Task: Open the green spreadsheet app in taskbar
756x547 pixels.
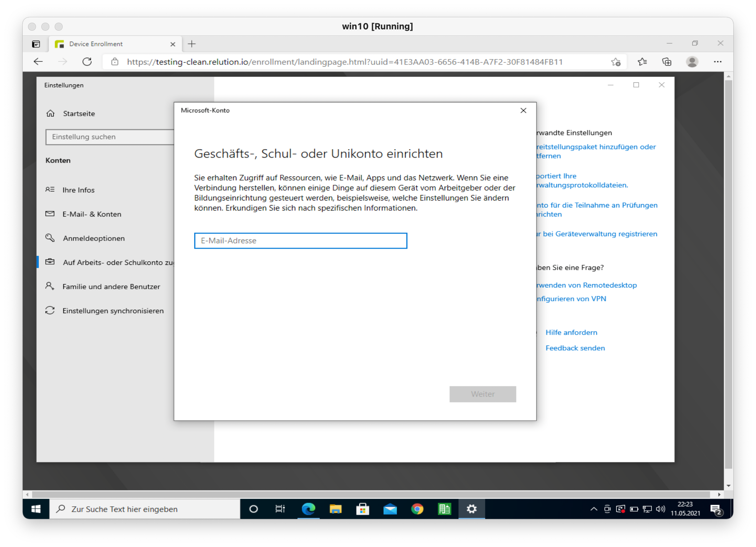Action: [x=445, y=509]
